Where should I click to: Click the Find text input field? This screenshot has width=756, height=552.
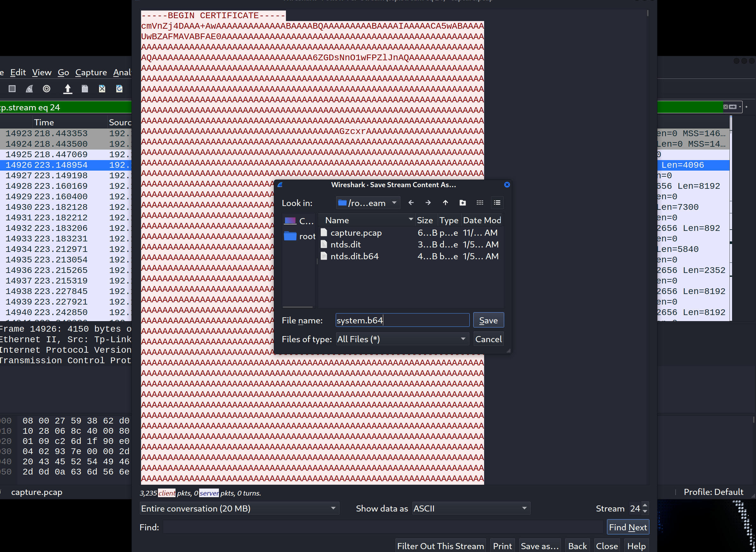pos(383,527)
